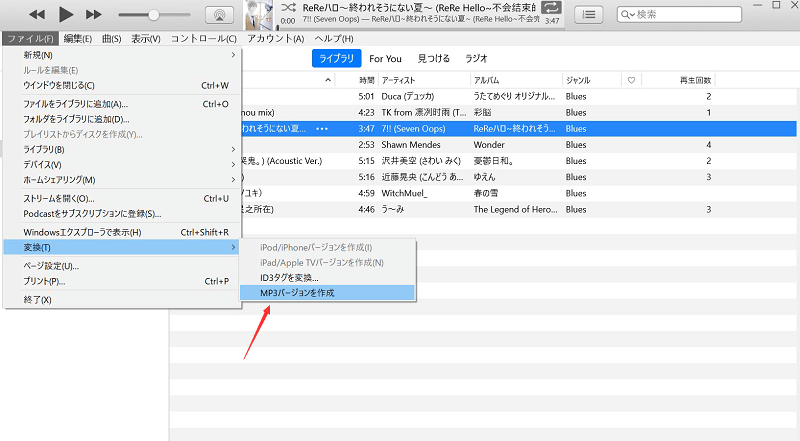This screenshot has height=441, width=800.
Task: Skip to next track button
Action: point(93,15)
